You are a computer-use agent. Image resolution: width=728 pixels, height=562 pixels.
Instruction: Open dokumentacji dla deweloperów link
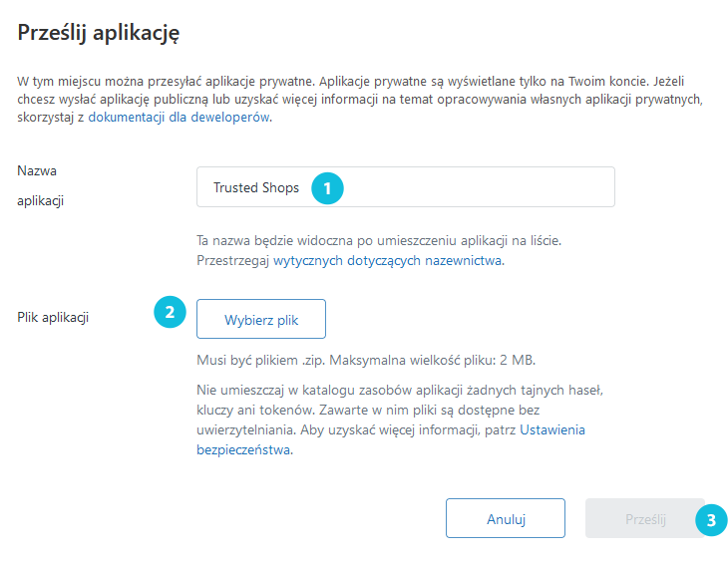179,117
